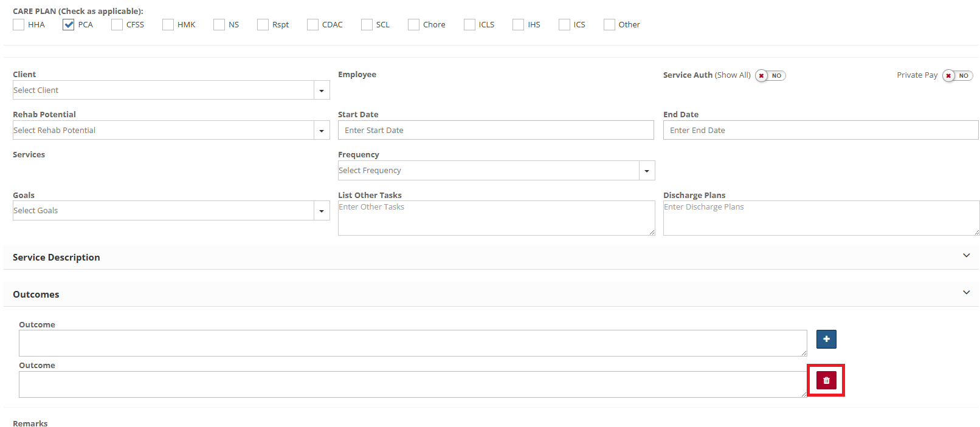Check the HHA care plan box
Image resolution: width=980 pixels, height=427 pixels.
point(19,24)
